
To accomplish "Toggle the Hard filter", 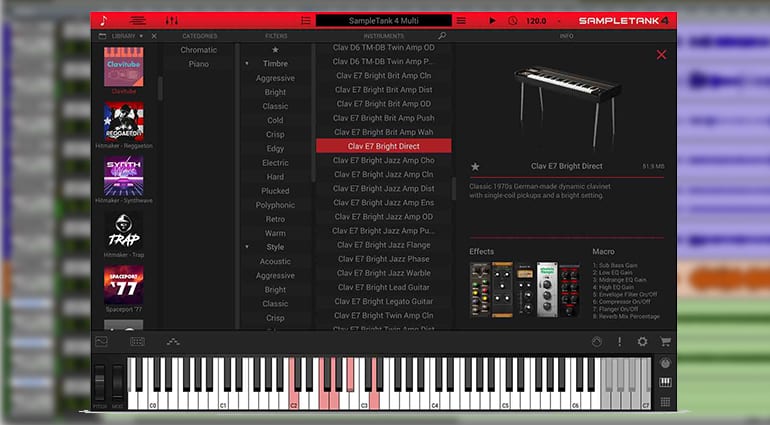I will coord(275,176).
